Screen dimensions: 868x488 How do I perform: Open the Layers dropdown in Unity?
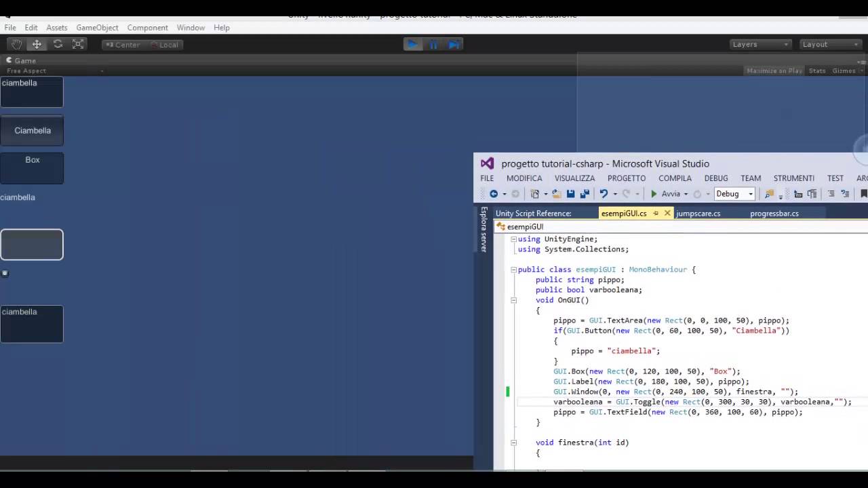pyautogui.click(x=760, y=44)
